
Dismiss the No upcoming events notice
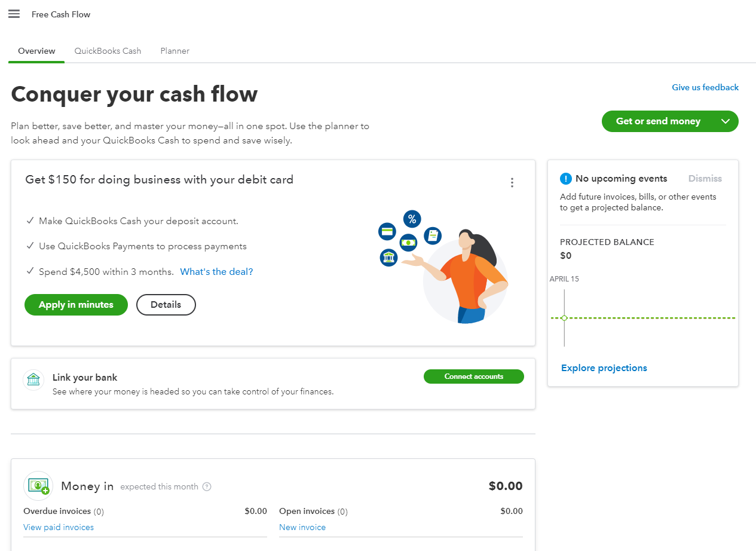click(x=705, y=179)
